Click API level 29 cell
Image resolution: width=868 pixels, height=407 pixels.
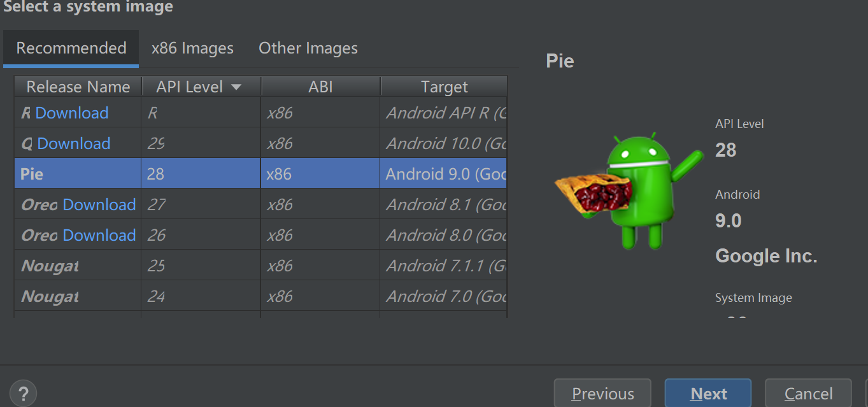coord(201,143)
